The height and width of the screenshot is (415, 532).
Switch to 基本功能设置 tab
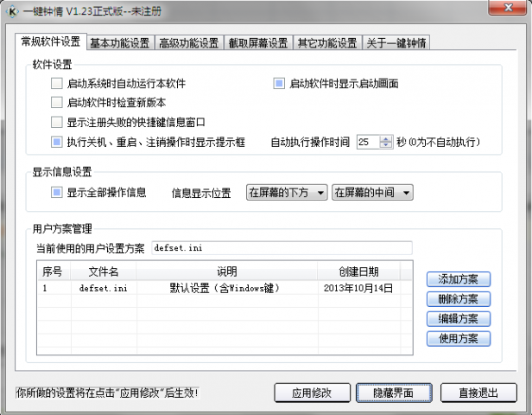coord(120,43)
